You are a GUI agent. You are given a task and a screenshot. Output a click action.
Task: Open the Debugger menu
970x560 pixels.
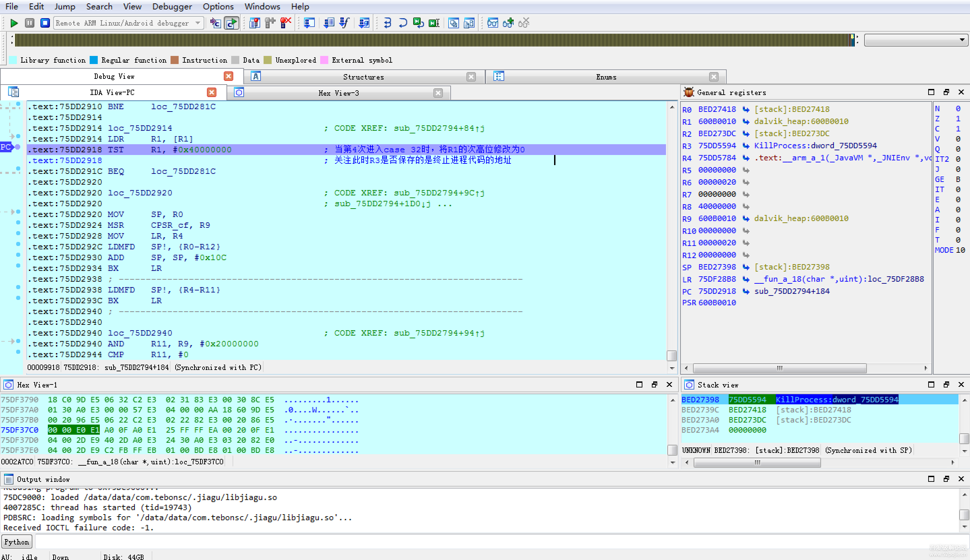172,6
